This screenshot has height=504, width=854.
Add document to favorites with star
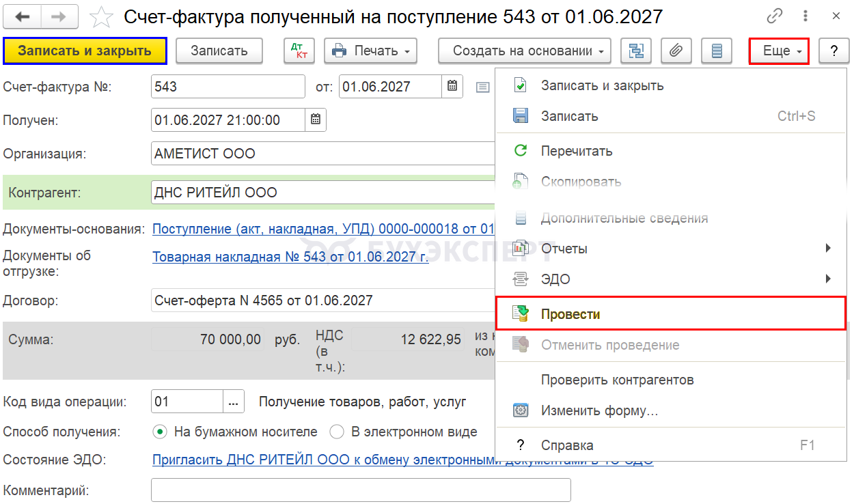[101, 16]
